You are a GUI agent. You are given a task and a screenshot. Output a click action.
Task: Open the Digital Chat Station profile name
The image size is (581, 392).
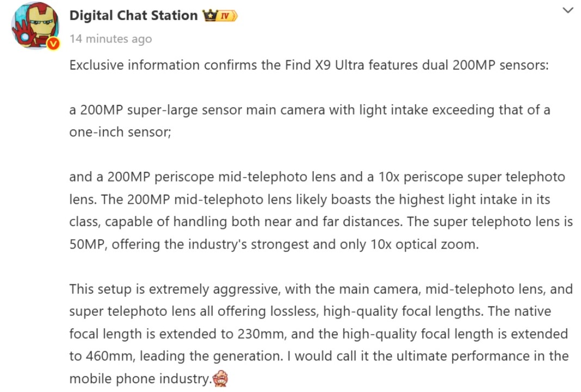(133, 16)
